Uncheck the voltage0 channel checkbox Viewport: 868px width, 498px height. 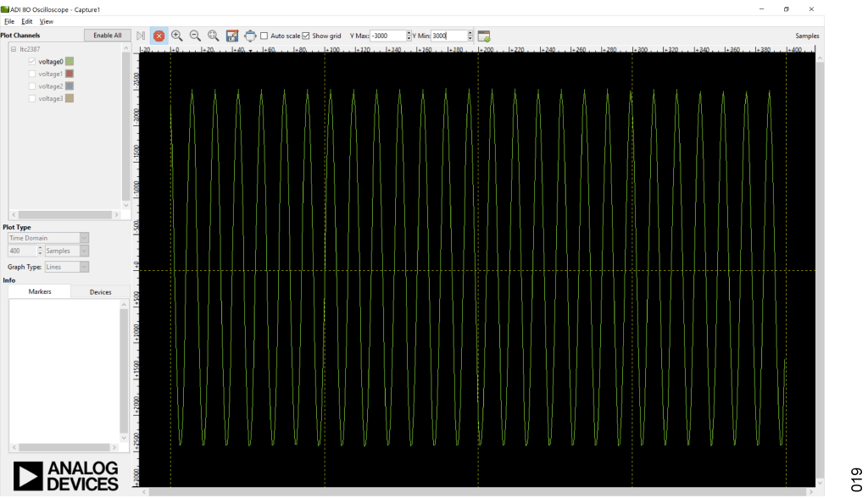pyautogui.click(x=32, y=62)
